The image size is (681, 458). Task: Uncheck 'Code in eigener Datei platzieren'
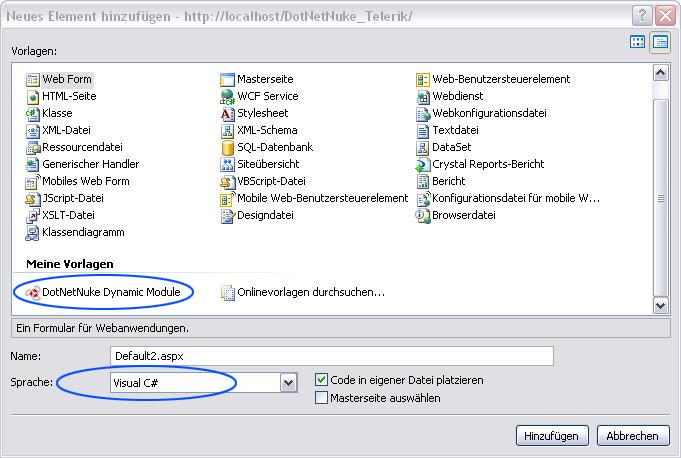tap(321, 380)
